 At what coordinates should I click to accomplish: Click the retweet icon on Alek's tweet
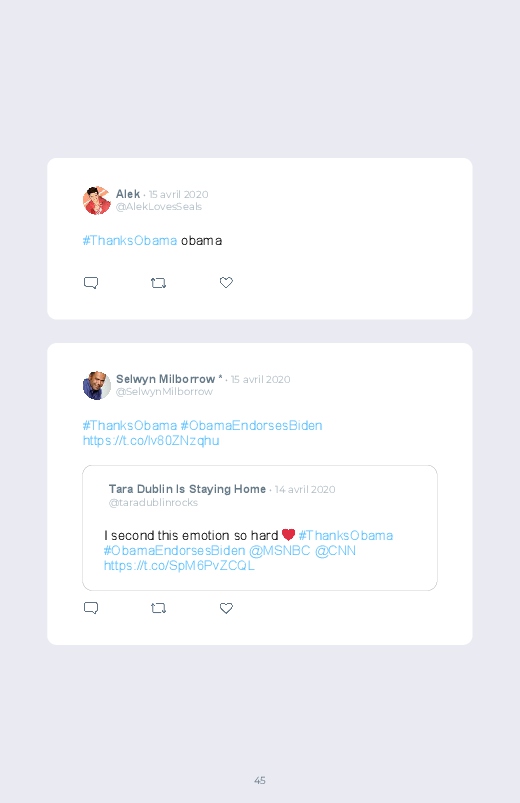[x=158, y=283]
